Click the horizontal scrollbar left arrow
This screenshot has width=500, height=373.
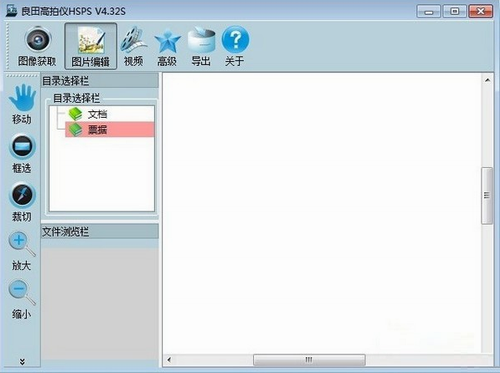click(169, 360)
